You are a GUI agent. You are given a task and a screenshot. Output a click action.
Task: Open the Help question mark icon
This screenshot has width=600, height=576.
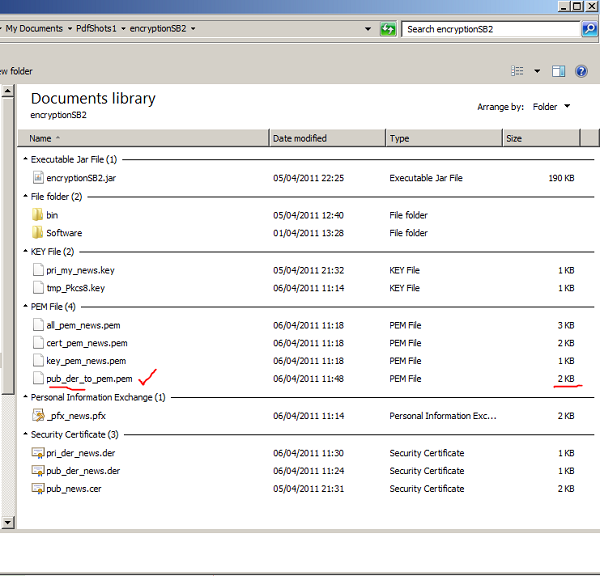(x=581, y=71)
